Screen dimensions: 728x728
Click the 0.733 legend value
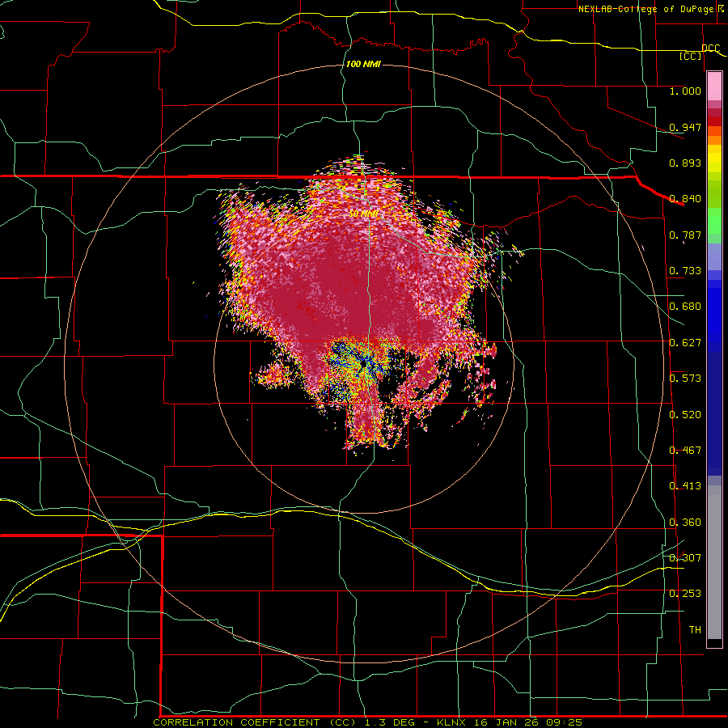(685, 271)
